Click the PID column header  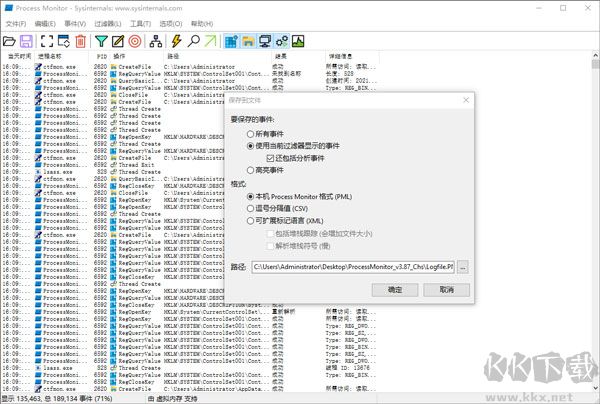coord(100,56)
